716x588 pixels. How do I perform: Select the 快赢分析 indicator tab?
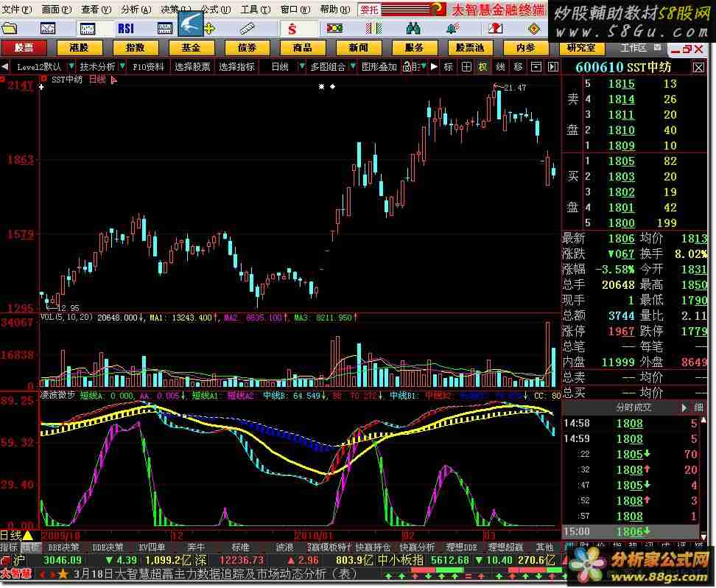(x=418, y=547)
